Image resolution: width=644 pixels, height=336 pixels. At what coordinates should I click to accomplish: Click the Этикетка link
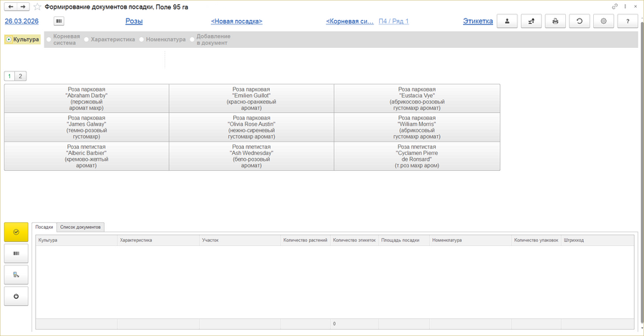(x=478, y=21)
